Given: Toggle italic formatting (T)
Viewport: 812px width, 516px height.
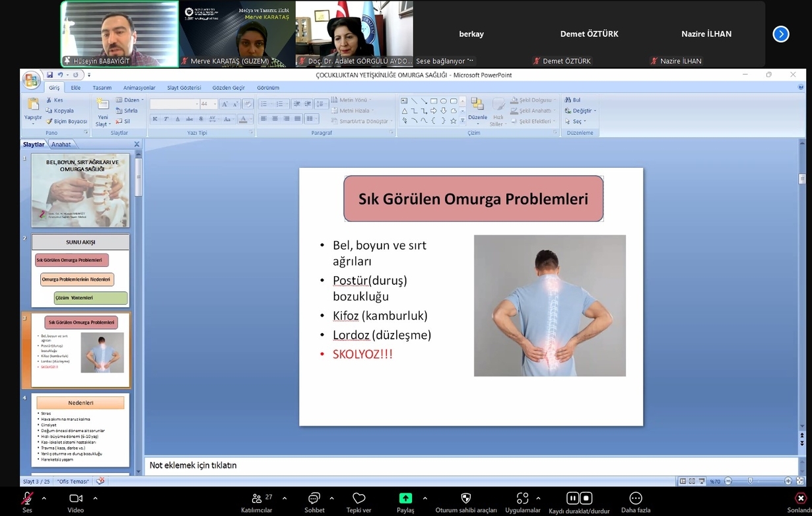Looking at the screenshot, I should click(166, 119).
